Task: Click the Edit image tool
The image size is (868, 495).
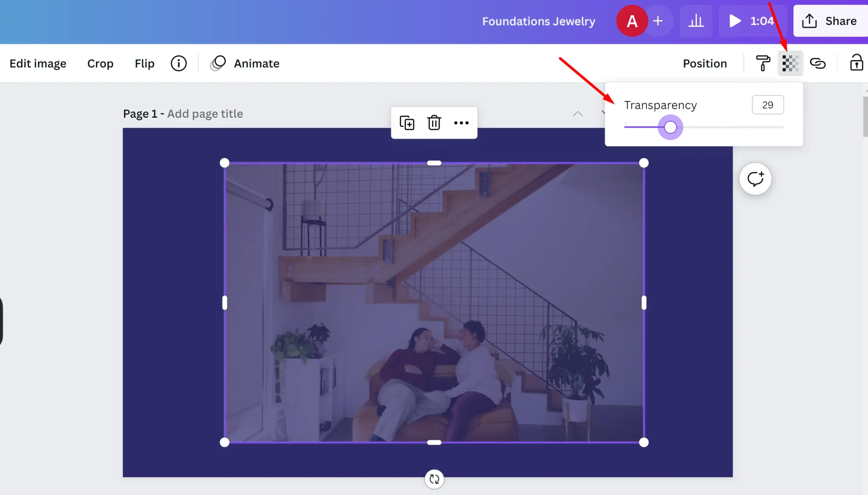Action: coord(38,63)
